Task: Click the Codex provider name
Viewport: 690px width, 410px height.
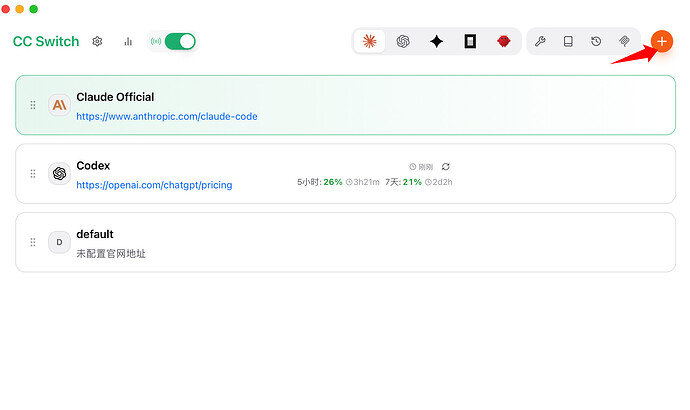Action: pyautogui.click(x=93, y=166)
